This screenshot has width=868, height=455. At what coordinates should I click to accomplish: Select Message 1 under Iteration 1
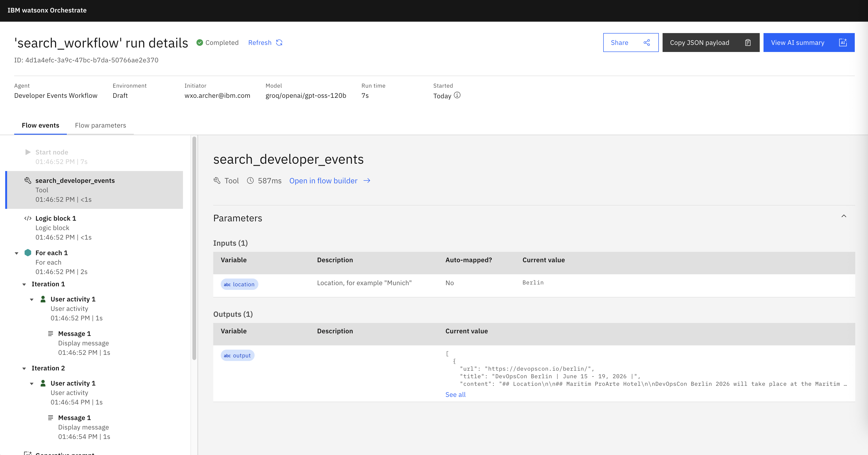pyautogui.click(x=84, y=343)
